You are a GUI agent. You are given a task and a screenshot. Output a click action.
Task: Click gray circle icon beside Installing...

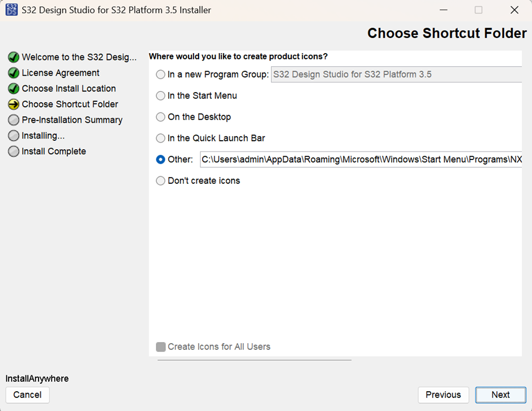tap(14, 136)
